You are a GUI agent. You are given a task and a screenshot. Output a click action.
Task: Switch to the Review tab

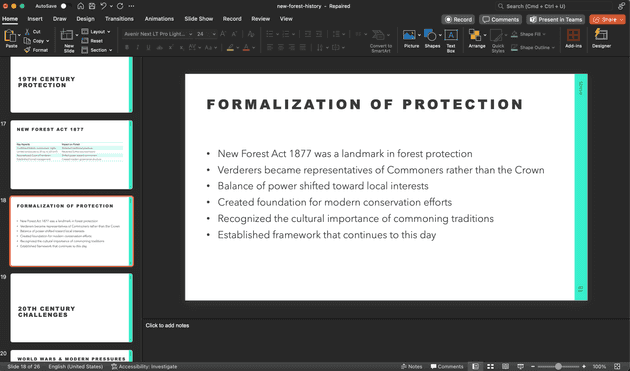260,19
